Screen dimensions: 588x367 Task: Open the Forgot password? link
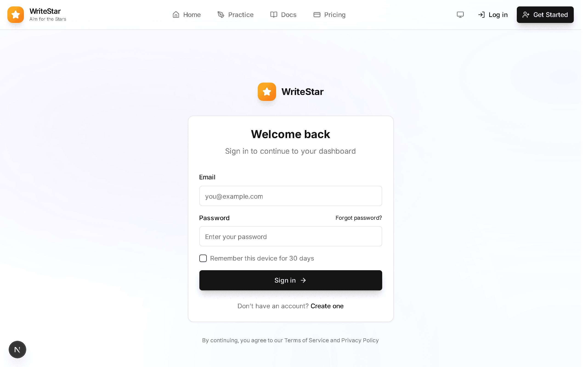tap(359, 218)
